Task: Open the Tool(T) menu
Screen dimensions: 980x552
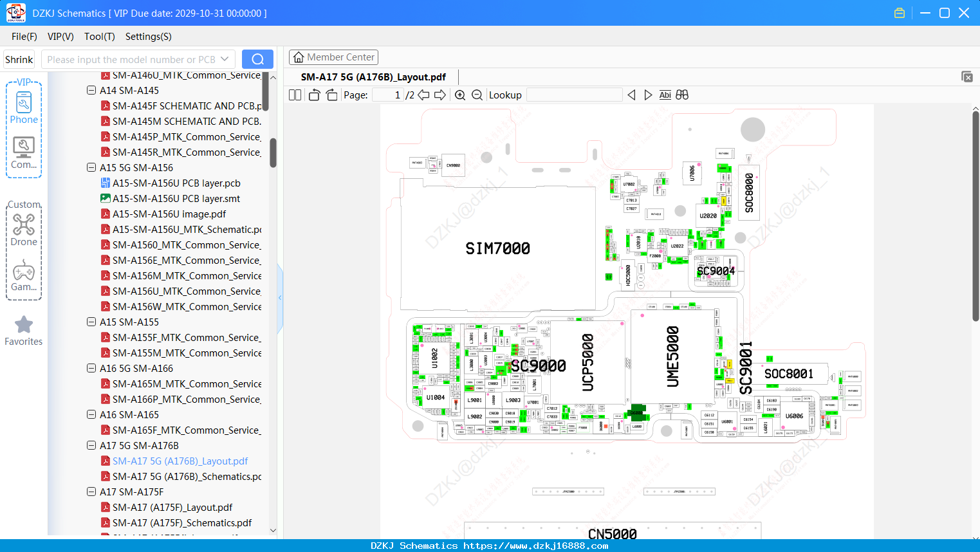Action: pyautogui.click(x=100, y=37)
